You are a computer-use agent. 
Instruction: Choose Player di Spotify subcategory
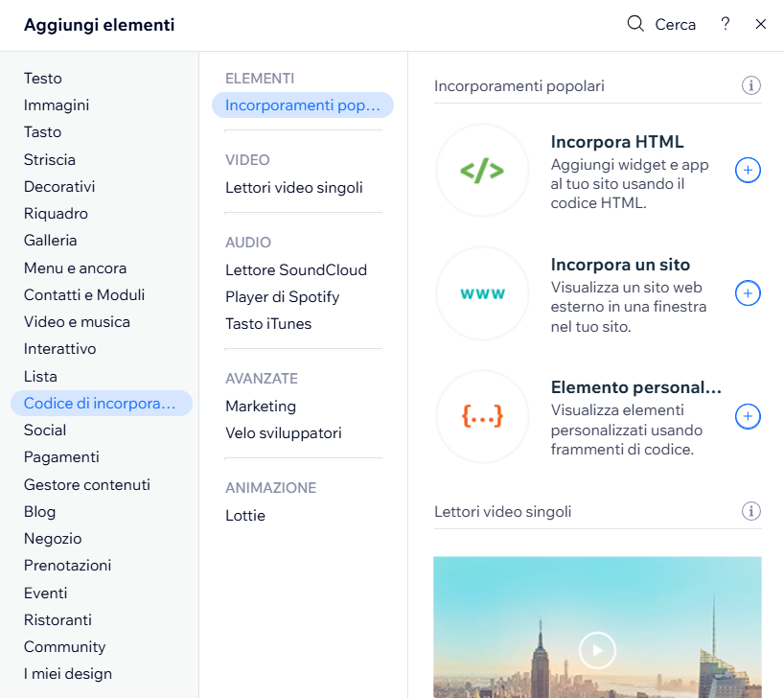(x=283, y=297)
